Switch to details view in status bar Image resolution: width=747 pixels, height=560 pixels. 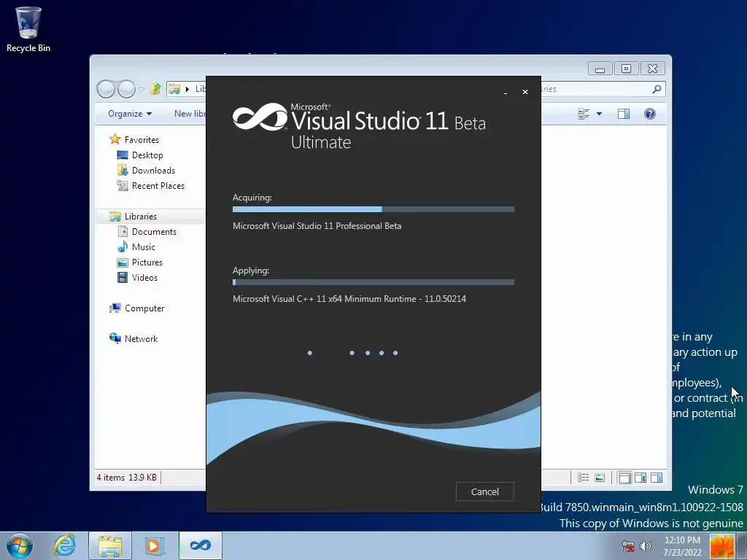pyautogui.click(x=583, y=478)
